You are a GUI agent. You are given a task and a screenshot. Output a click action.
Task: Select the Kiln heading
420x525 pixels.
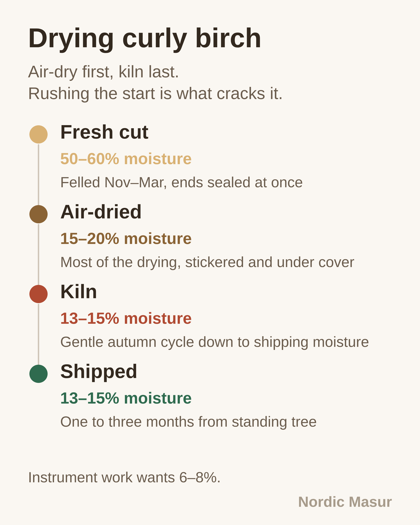(x=79, y=292)
